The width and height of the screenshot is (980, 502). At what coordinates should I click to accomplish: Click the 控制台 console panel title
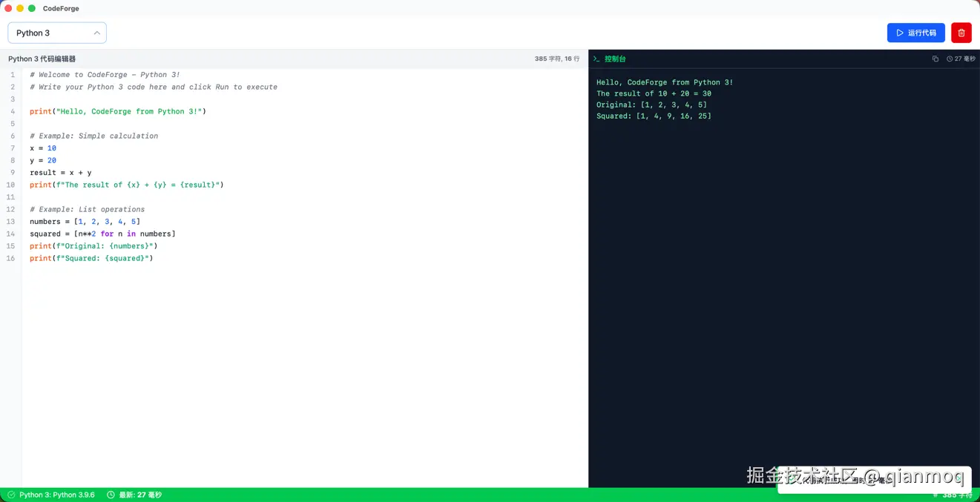point(615,59)
